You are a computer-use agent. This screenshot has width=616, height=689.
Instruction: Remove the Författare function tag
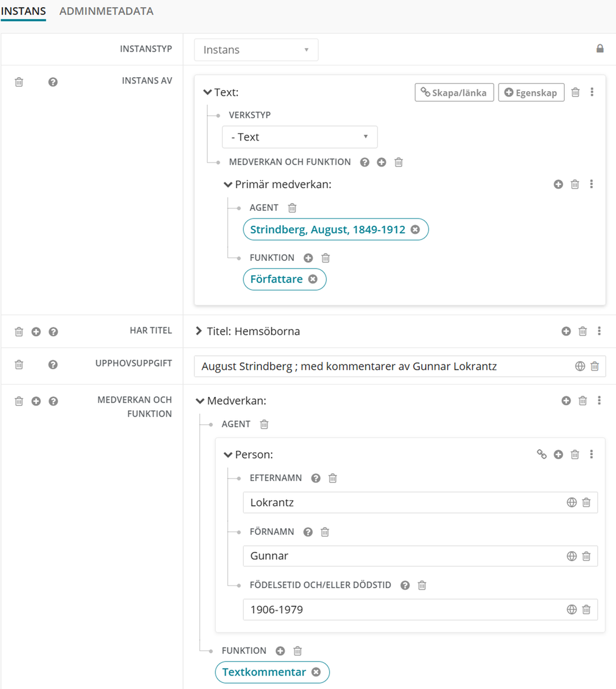point(313,279)
